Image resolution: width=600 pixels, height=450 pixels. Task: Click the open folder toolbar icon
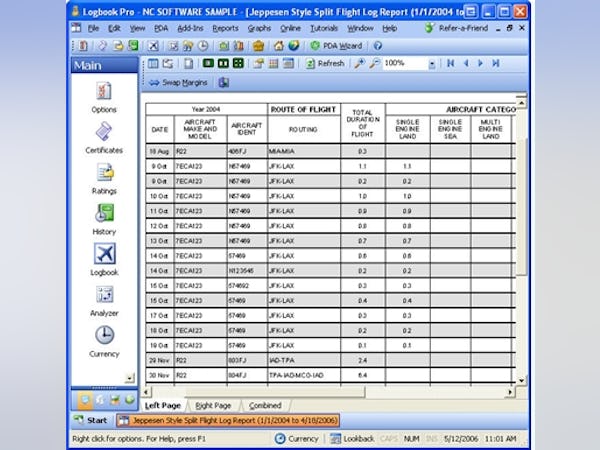point(118,46)
